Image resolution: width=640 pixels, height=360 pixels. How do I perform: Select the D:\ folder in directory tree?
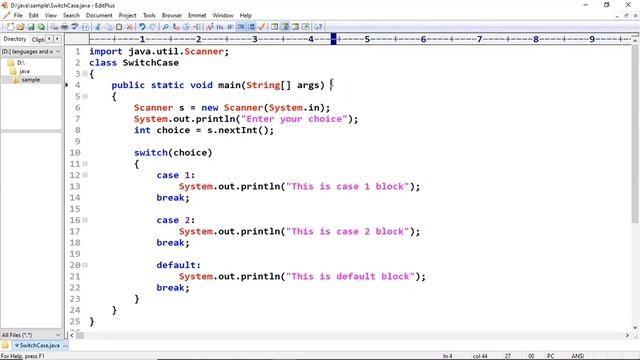click(21, 63)
